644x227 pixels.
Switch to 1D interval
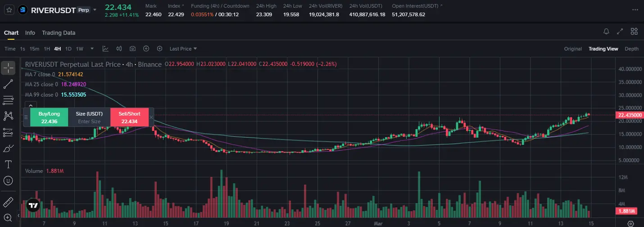68,49
